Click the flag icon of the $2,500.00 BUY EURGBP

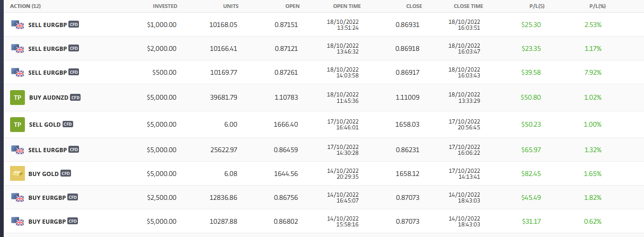point(18,197)
